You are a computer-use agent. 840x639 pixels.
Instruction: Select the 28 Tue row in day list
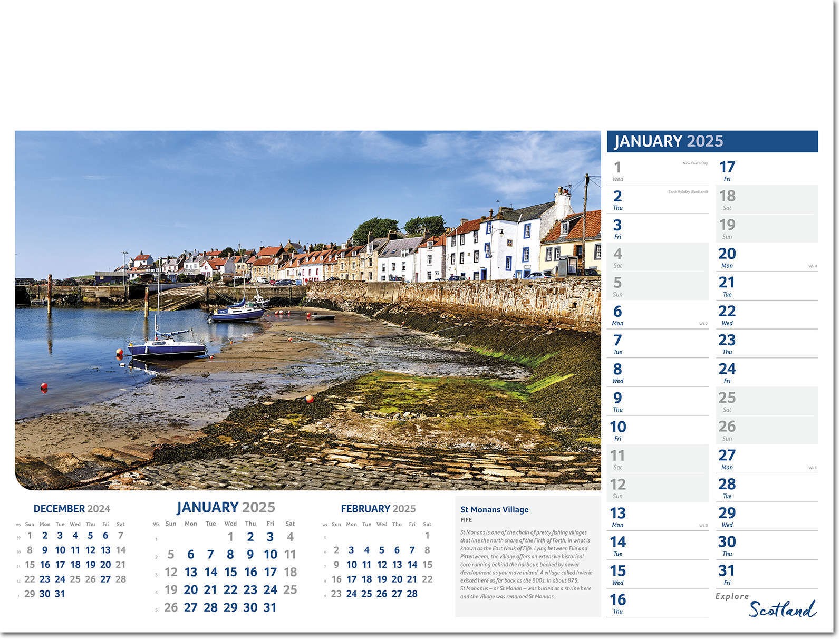767,488
